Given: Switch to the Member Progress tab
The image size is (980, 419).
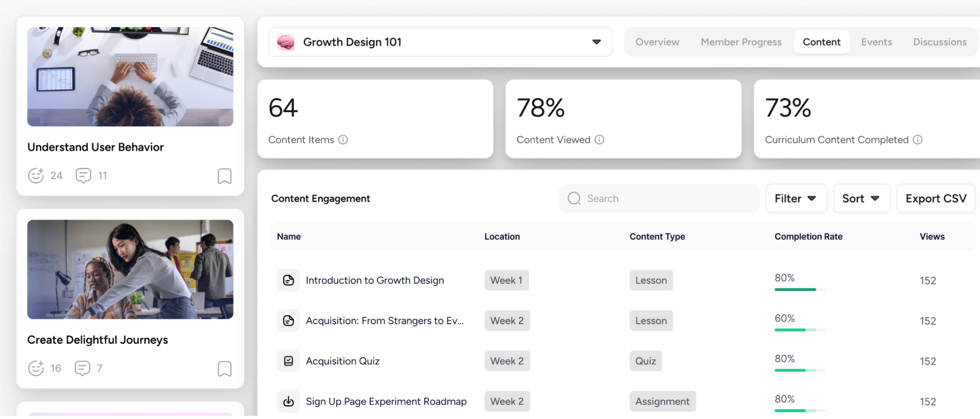Looking at the screenshot, I should [741, 42].
